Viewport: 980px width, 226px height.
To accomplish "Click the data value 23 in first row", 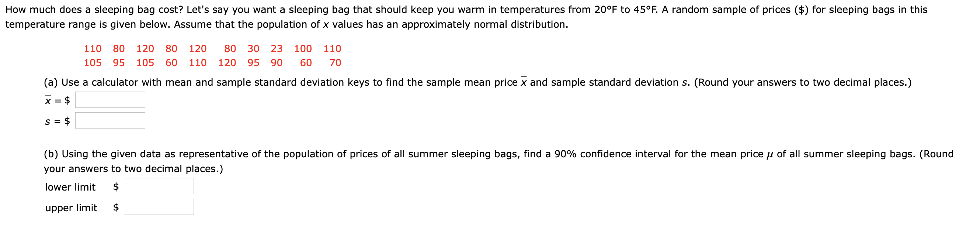I will (277, 48).
